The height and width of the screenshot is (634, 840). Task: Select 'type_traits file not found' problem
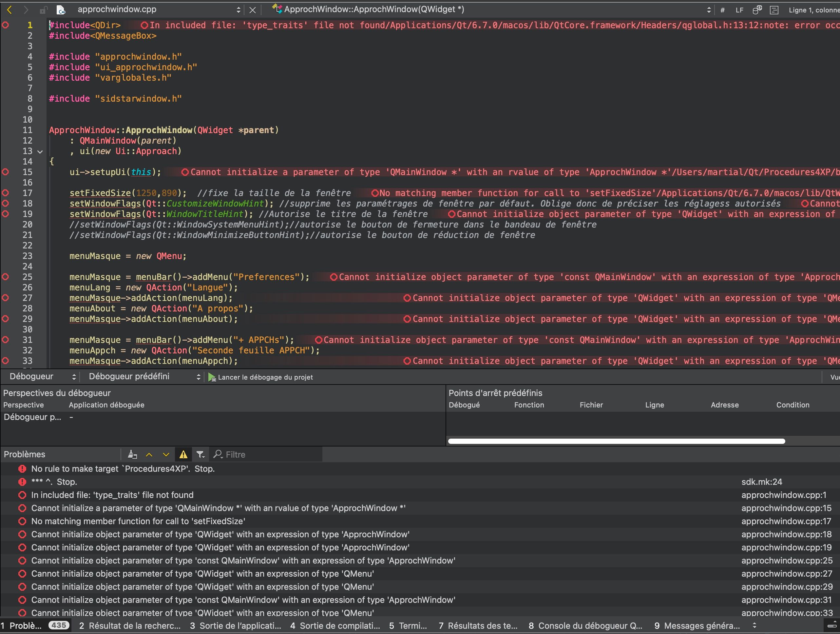point(420,495)
